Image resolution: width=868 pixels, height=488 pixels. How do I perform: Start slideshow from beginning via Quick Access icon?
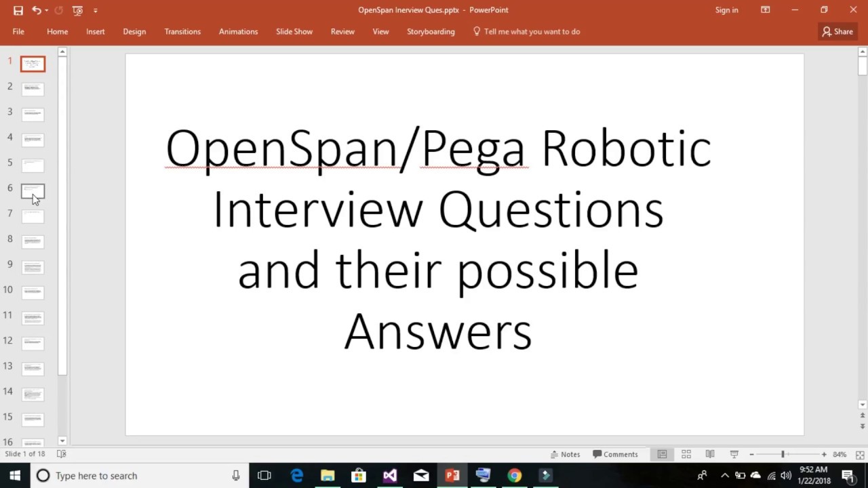pyautogui.click(x=77, y=10)
